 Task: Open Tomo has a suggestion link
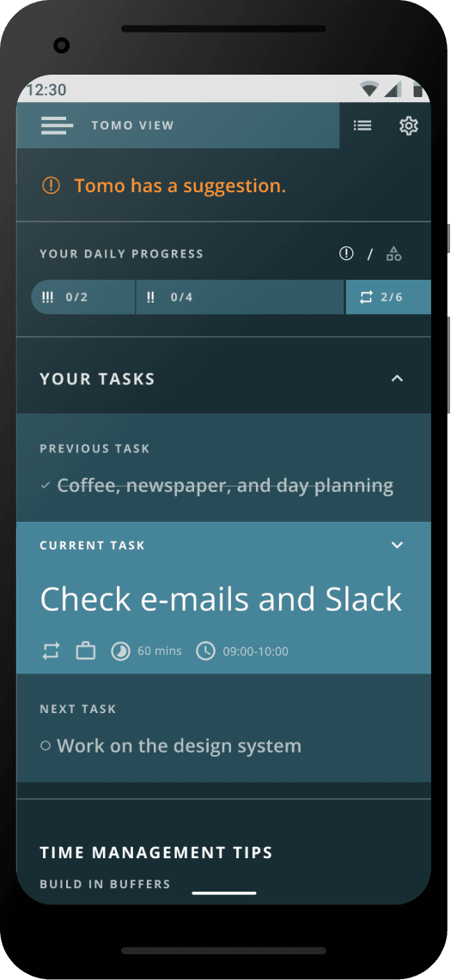(x=180, y=185)
